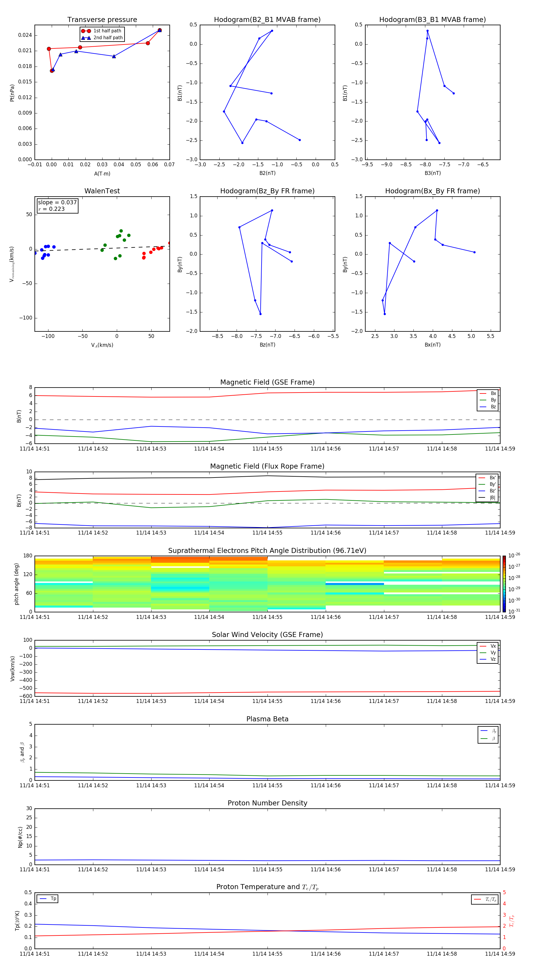Click the 'B3(nT)' x-axis label
Image resolution: width=535 pixels, height=980 pixels.
point(432,173)
